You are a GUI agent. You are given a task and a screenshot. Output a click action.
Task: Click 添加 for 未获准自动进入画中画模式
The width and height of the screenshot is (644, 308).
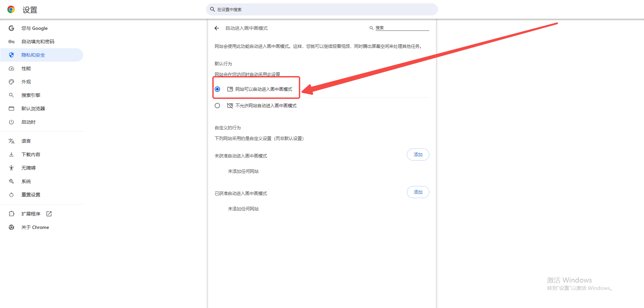coord(418,155)
